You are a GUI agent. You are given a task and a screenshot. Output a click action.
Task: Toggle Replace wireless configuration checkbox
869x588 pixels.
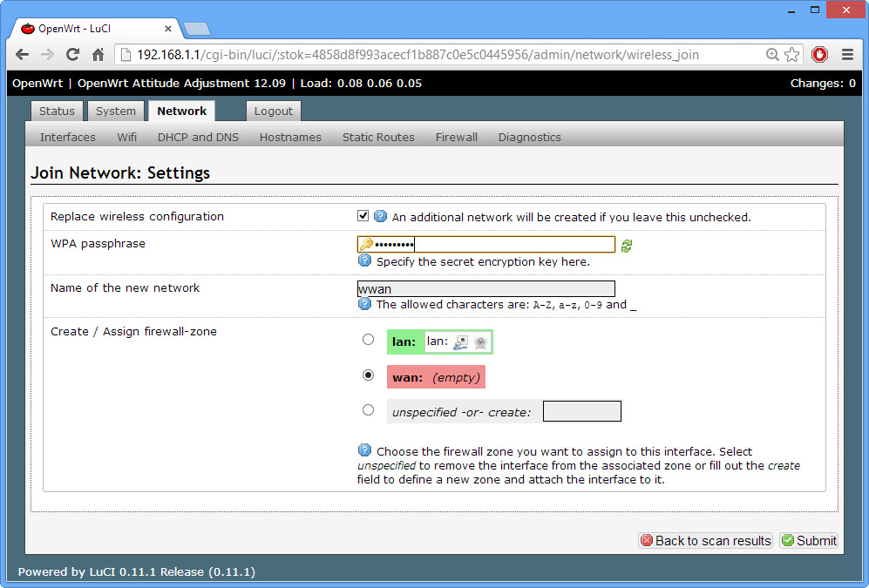pos(363,215)
